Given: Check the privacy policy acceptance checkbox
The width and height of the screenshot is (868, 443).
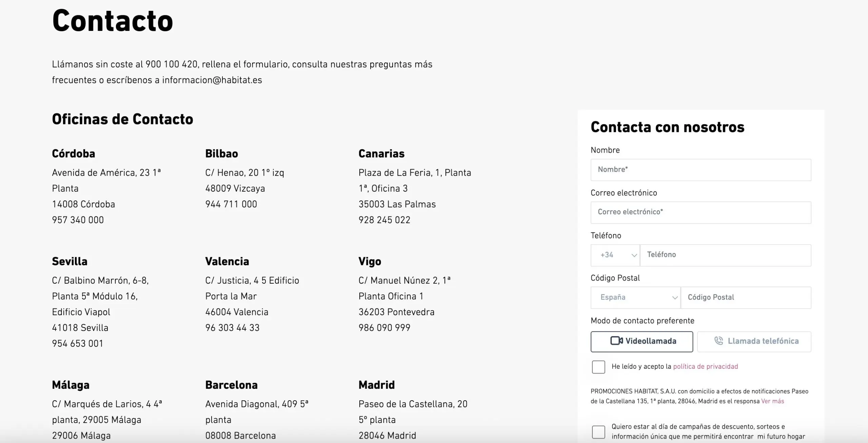Looking at the screenshot, I should 598,367.
